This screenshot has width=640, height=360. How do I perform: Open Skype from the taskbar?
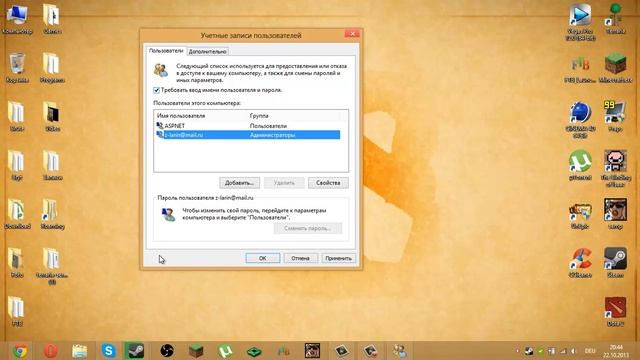tap(109, 351)
